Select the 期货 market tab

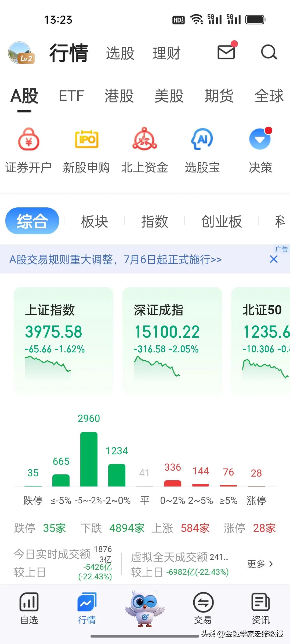219,96
